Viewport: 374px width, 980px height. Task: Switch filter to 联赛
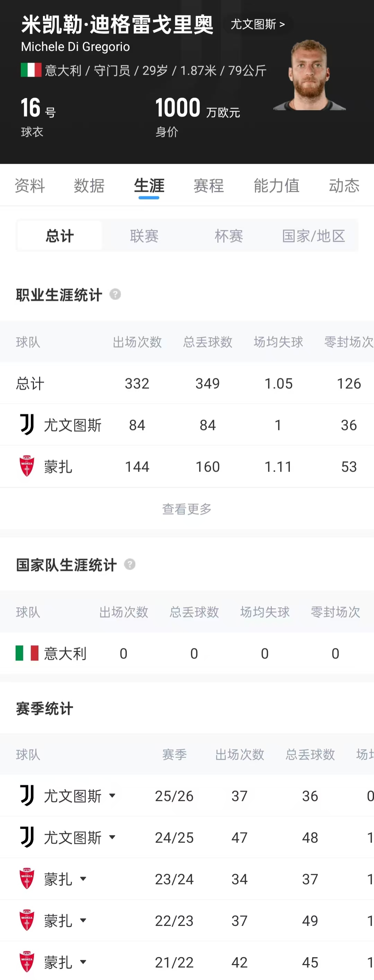pos(144,235)
